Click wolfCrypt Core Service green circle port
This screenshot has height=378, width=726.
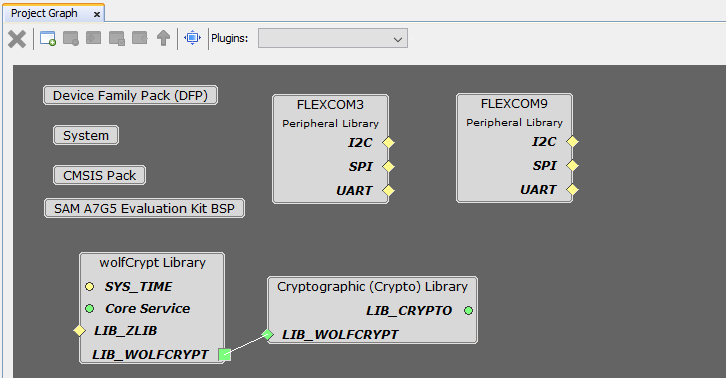(90, 309)
